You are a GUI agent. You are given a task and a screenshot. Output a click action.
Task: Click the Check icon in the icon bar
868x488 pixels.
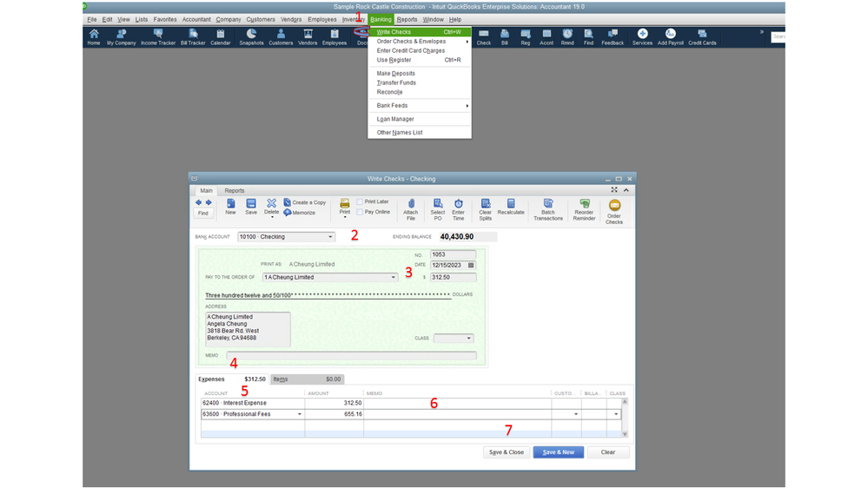[484, 37]
